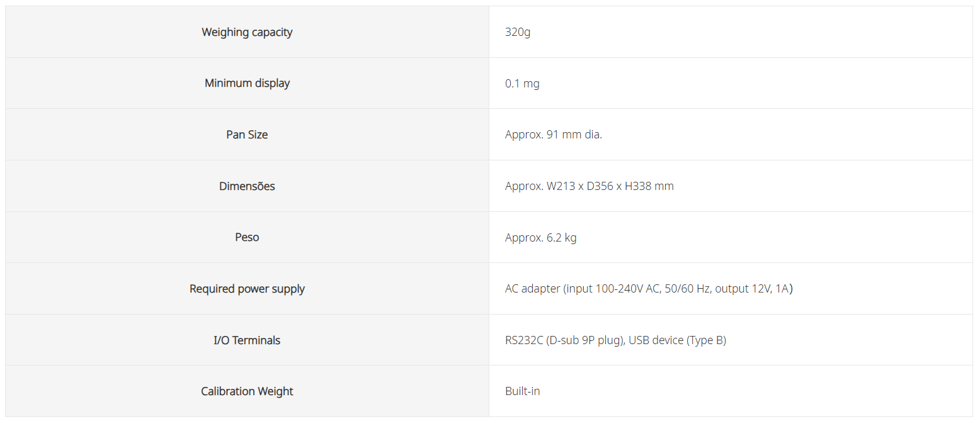Click the Pan Size label

[247, 135]
